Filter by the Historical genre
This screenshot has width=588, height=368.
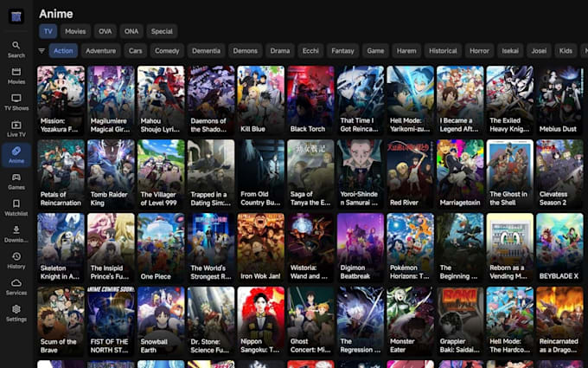point(443,51)
